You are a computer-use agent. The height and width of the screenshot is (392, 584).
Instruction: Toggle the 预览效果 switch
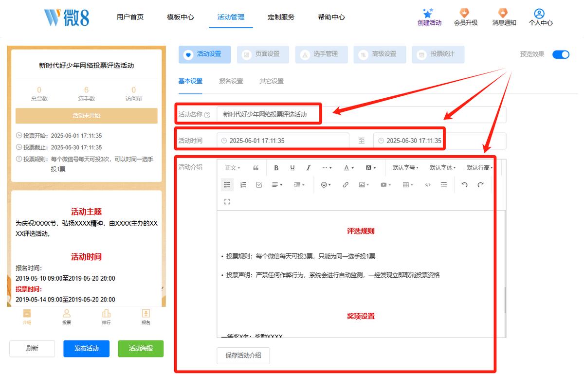561,54
